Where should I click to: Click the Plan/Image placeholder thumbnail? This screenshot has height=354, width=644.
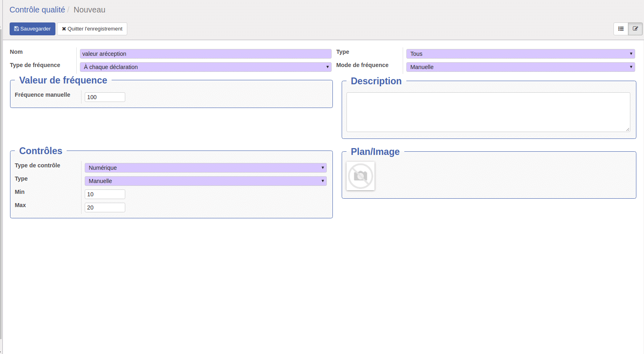point(361,176)
